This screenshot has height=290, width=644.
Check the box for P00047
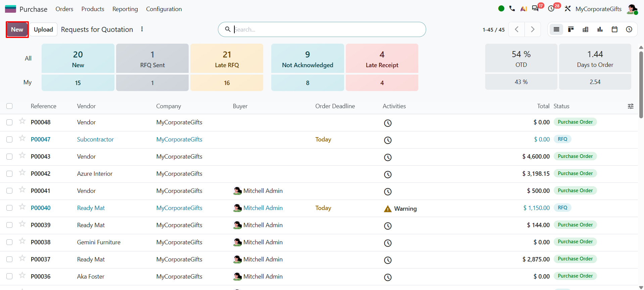(9, 139)
